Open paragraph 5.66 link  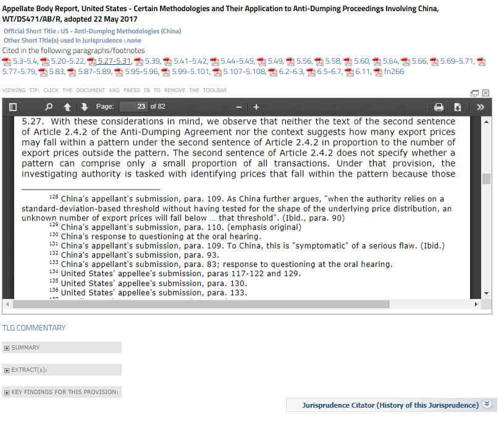(419, 61)
